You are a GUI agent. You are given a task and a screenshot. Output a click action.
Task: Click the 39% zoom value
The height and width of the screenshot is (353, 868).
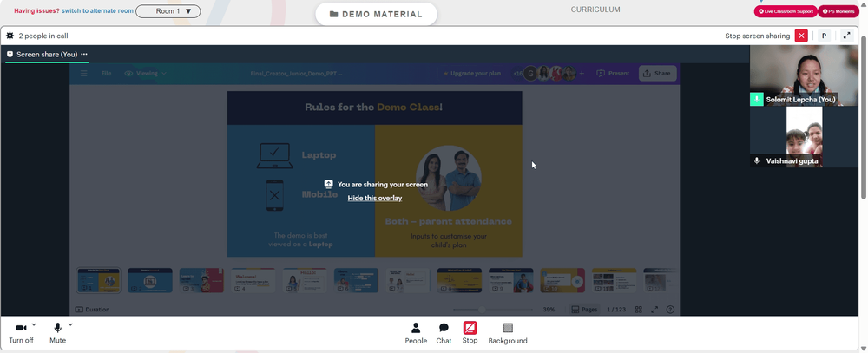click(x=549, y=310)
